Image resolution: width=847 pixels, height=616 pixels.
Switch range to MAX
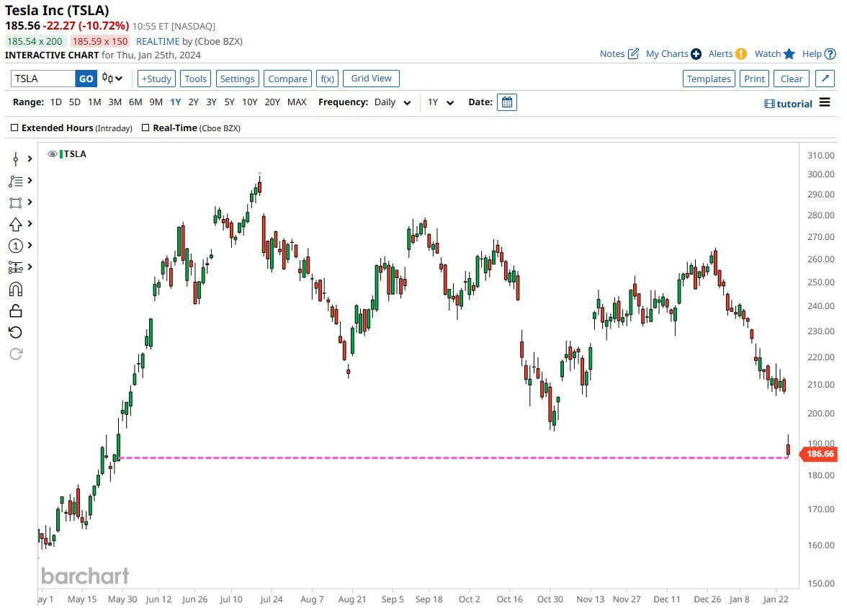pos(297,102)
